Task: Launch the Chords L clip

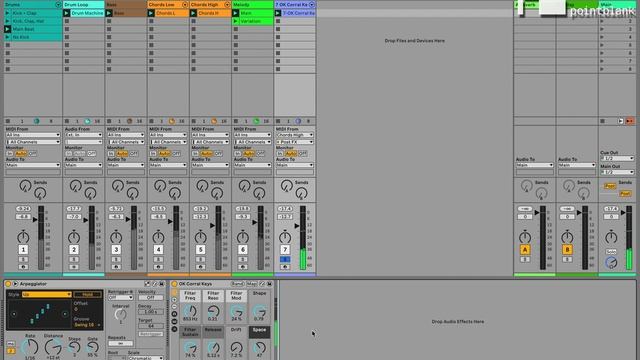Action: click(x=151, y=13)
